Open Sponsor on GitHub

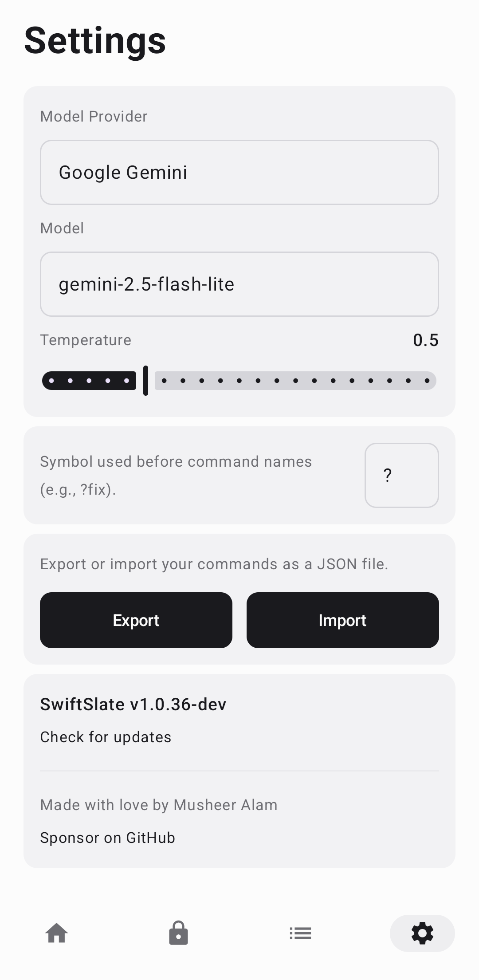[107, 838]
